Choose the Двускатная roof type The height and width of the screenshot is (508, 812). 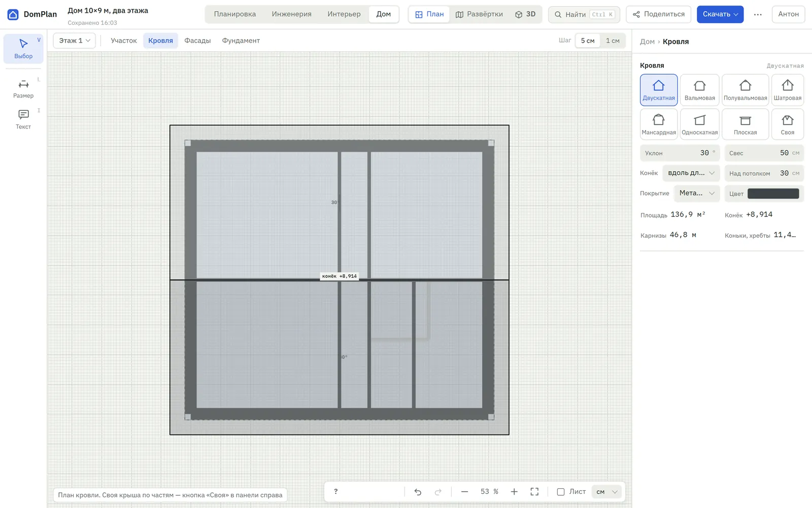(x=659, y=90)
